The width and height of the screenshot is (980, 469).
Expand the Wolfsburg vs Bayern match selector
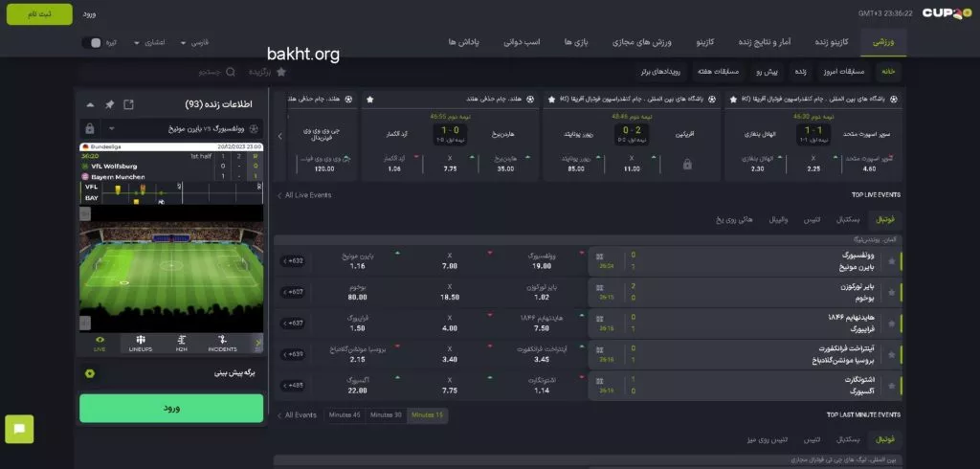[111, 127]
